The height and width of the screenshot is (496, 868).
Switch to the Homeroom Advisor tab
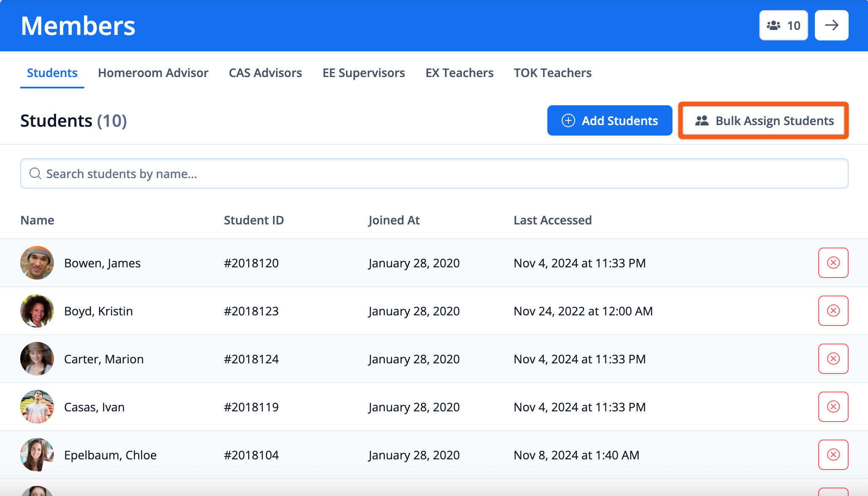153,73
